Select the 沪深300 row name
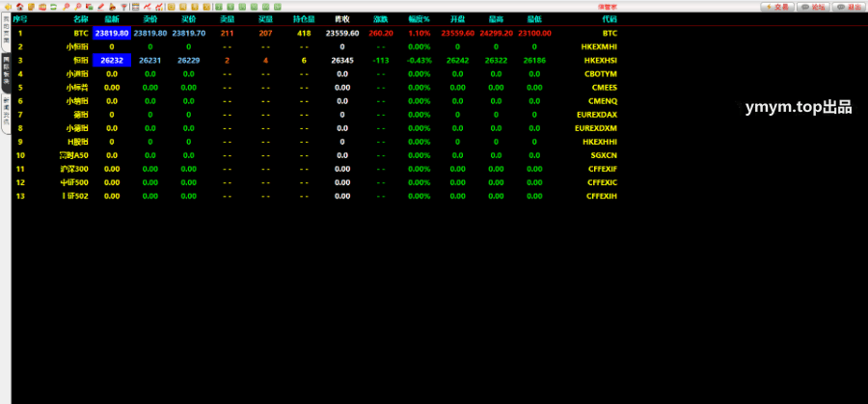Viewport: 868px width, 404px height. 74,169
